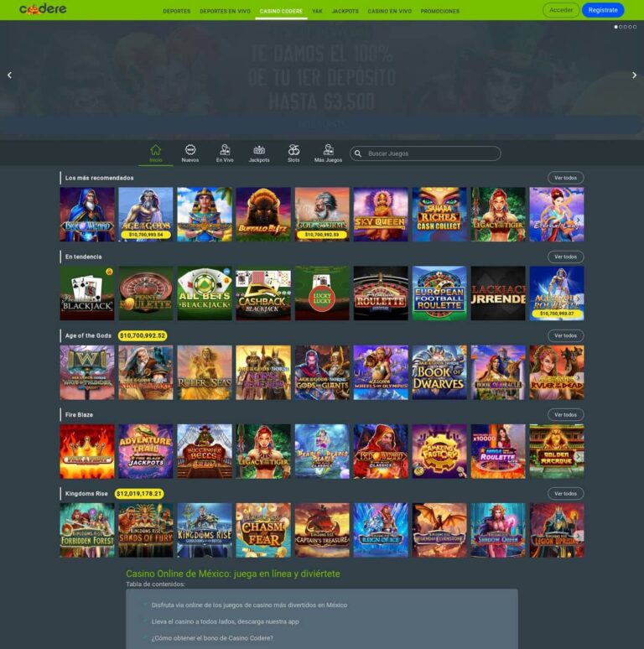
Task: Advance the En tendencia row arrow
Action: click(579, 299)
